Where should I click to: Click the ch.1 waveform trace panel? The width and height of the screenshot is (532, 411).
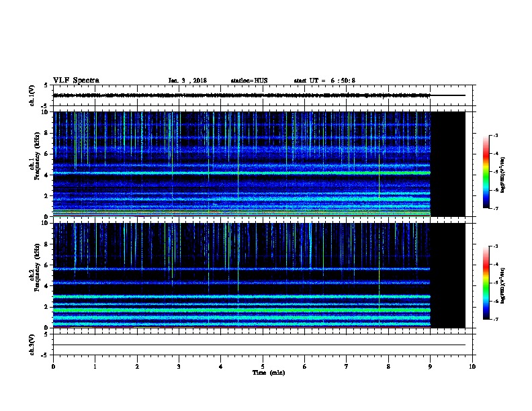pos(263,95)
